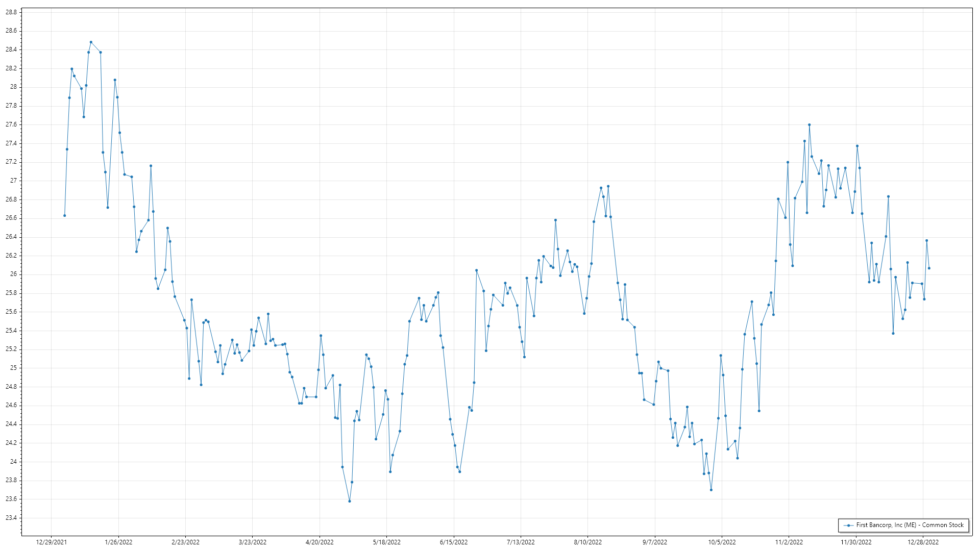Click the legend line marker icon

pyautogui.click(x=848, y=525)
